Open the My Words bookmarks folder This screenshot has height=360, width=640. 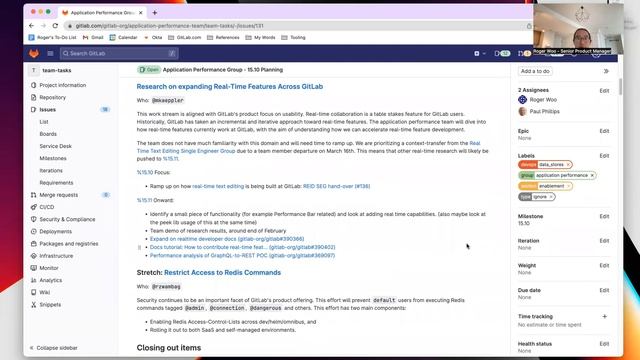[x=260, y=37]
